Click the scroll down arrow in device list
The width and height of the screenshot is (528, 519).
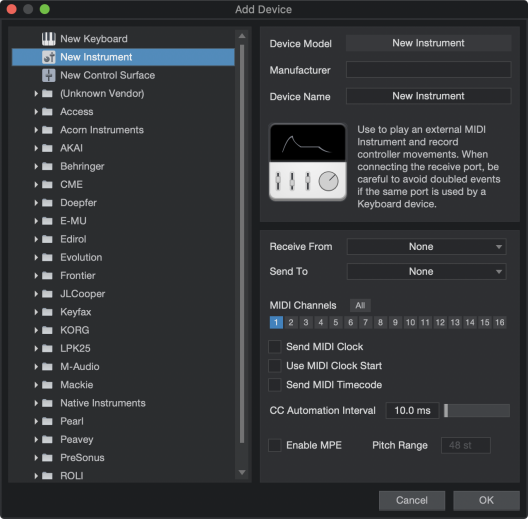tap(242, 473)
